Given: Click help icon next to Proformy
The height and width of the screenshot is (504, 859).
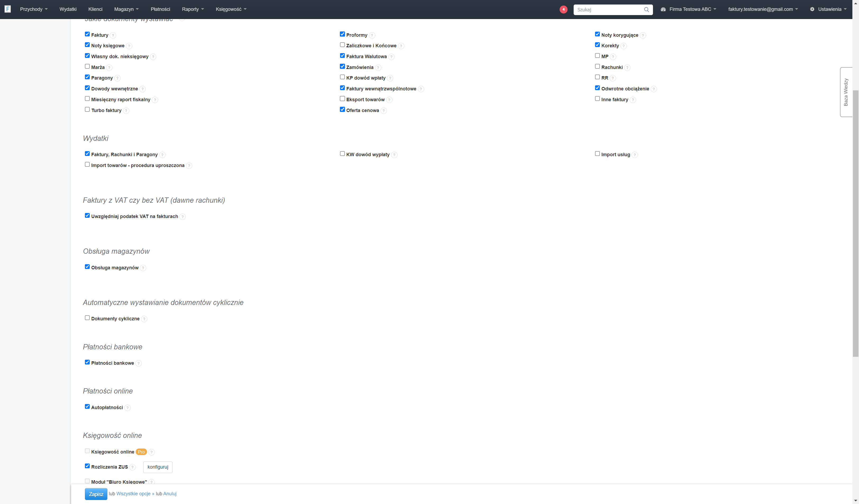Looking at the screenshot, I should pyautogui.click(x=372, y=35).
